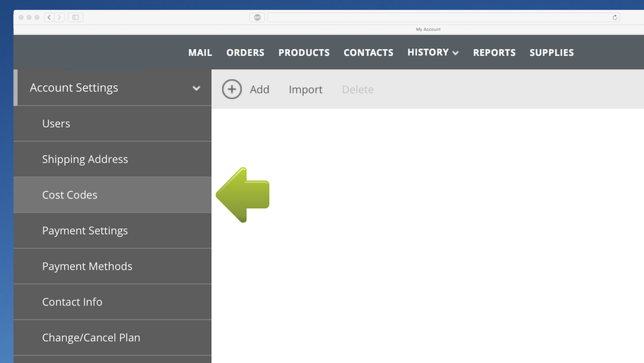Go to the ORDERS tab
This screenshot has height=363, width=644.
click(x=245, y=53)
